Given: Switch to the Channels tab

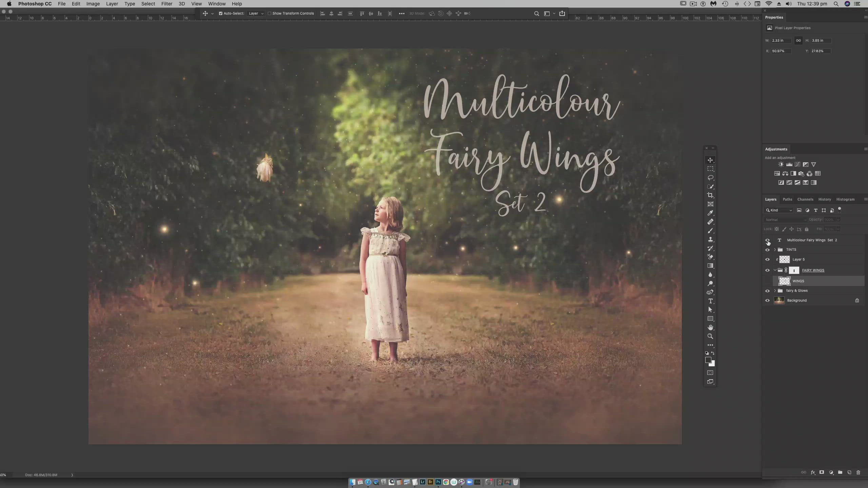Looking at the screenshot, I should (x=805, y=199).
